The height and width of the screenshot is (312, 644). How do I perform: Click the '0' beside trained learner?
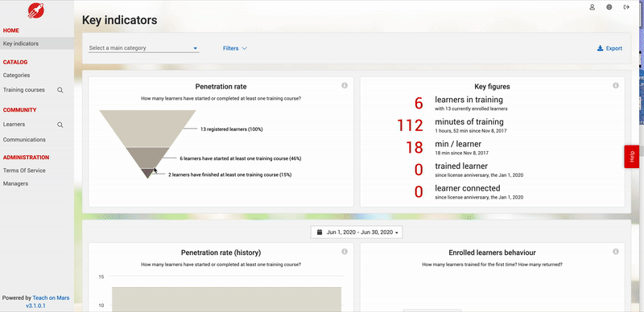click(419, 169)
